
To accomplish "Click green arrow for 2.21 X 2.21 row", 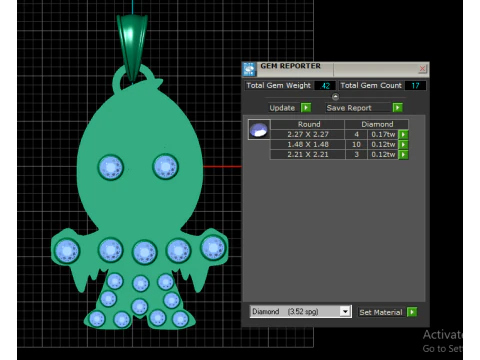I will (x=403, y=155).
